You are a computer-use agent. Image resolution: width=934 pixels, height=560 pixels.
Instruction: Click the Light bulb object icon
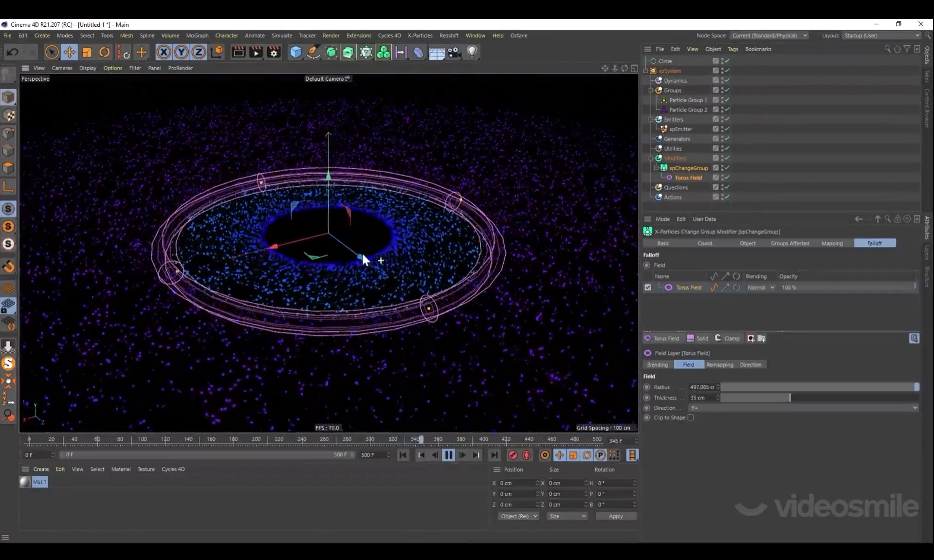[472, 52]
